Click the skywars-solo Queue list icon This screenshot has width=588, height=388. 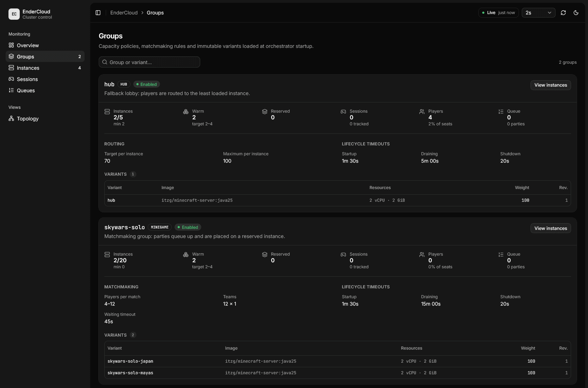pyautogui.click(x=501, y=255)
